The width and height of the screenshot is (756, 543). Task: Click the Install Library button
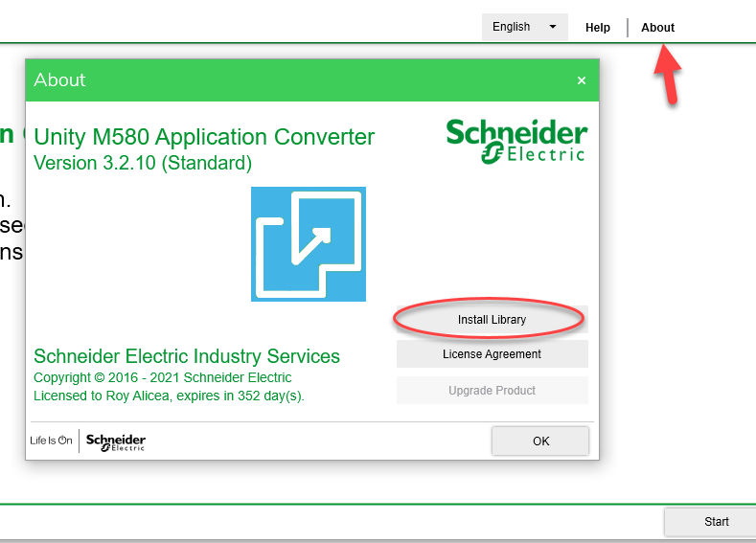(493, 320)
